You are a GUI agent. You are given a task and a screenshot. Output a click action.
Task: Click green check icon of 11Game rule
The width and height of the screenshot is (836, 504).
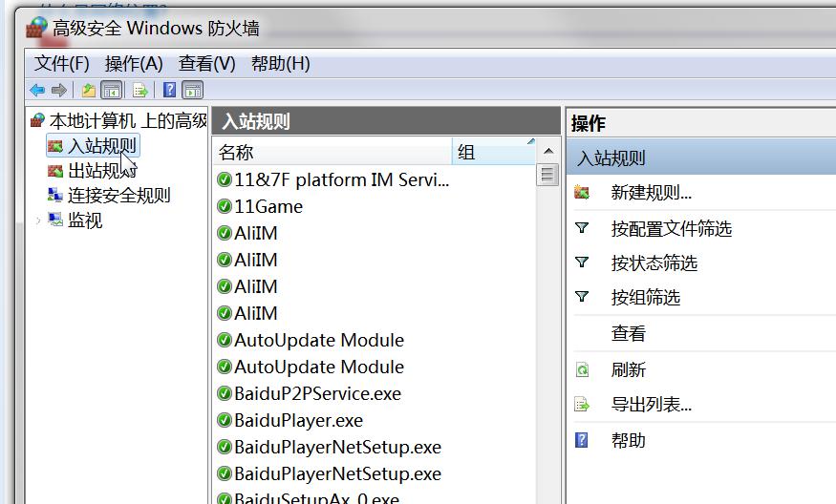pyautogui.click(x=225, y=206)
